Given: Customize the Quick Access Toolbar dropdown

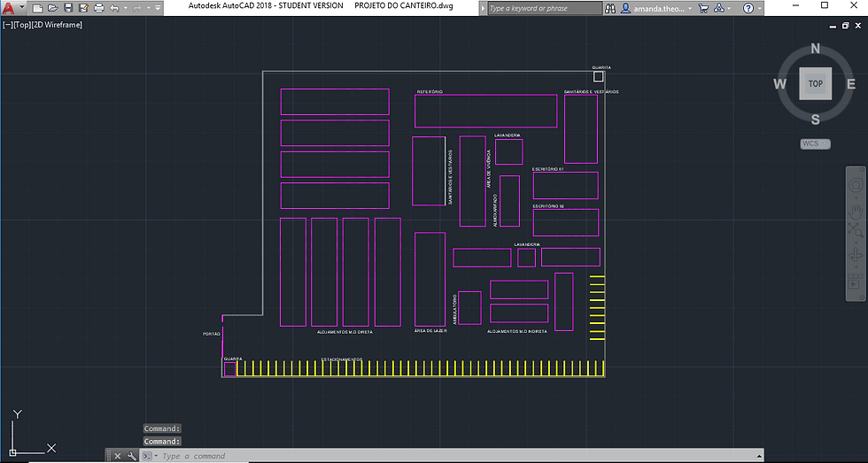Looking at the screenshot, I should click(158, 8).
